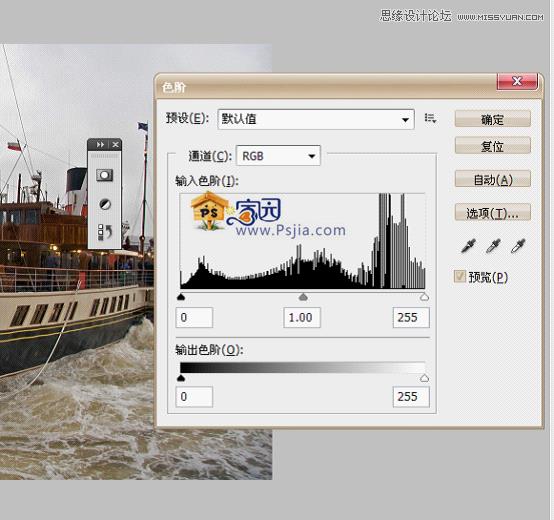
Task: Click the input gamma 1.00 field
Action: point(302,317)
